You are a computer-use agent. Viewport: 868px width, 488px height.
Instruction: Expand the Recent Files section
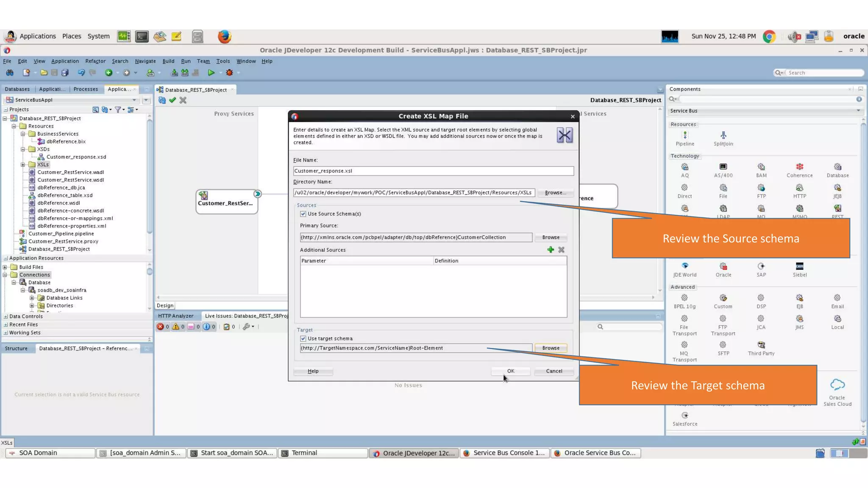pos(6,324)
